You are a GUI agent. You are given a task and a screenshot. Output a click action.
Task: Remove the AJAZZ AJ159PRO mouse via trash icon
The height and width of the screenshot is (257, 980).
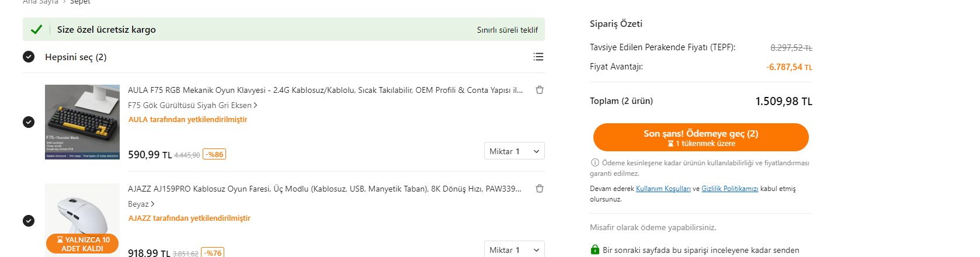pos(540,189)
